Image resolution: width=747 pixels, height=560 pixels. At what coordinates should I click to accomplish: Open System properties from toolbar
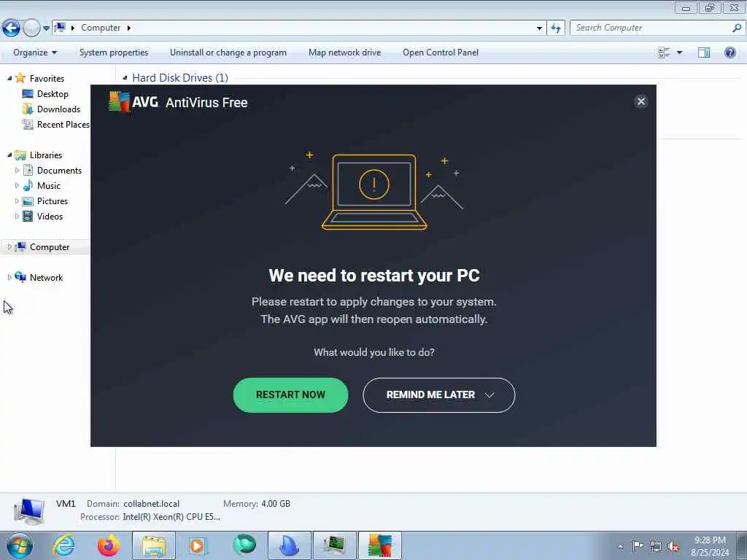point(114,52)
